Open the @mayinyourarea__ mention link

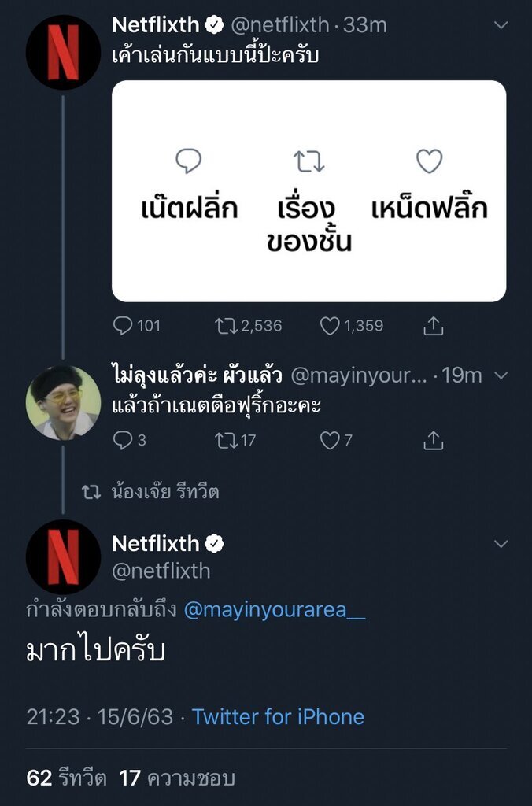274,610
